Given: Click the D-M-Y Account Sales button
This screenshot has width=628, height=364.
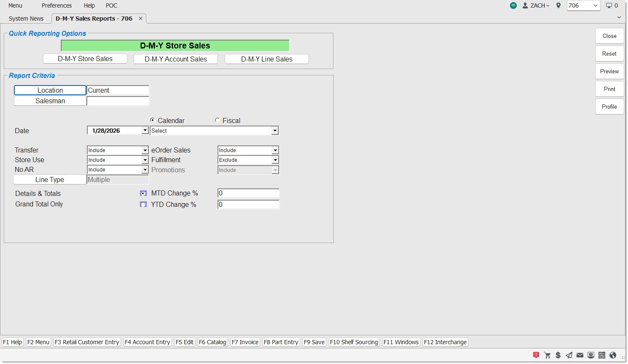Looking at the screenshot, I should click(x=176, y=59).
